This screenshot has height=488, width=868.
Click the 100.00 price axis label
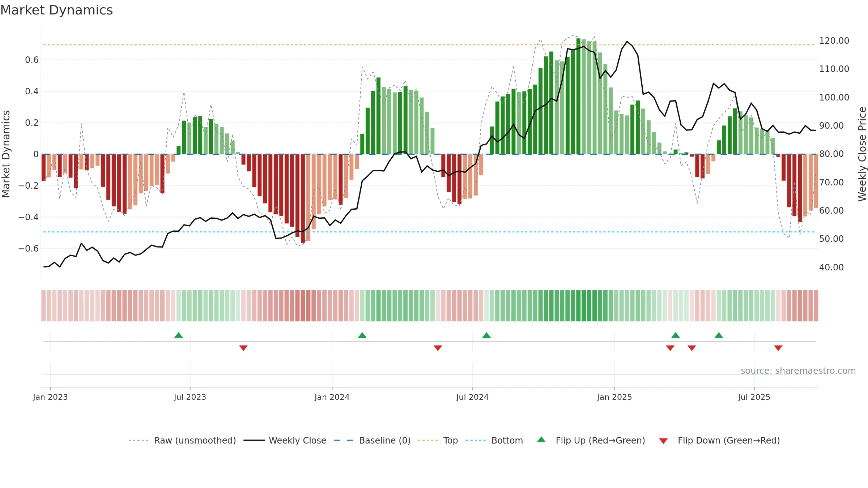click(x=834, y=97)
